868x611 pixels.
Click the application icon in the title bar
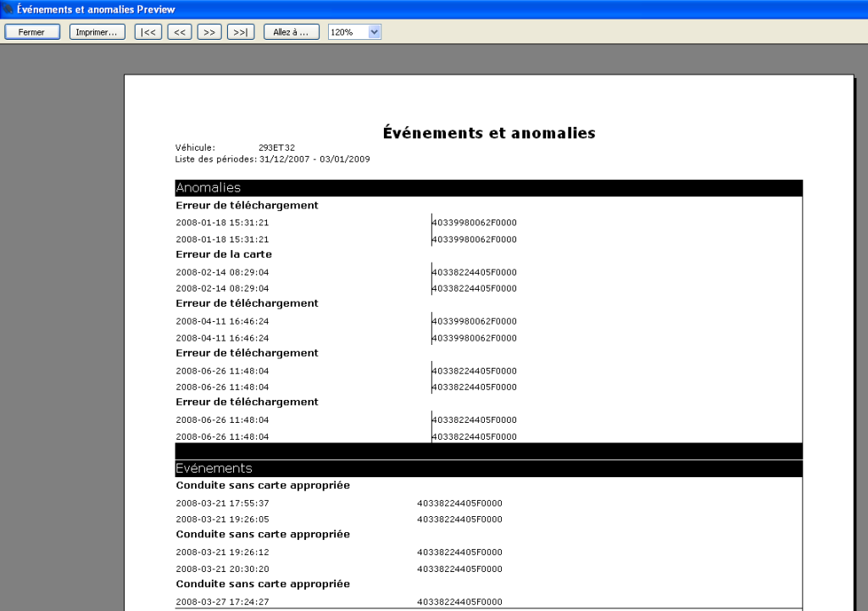(x=8, y=9)
